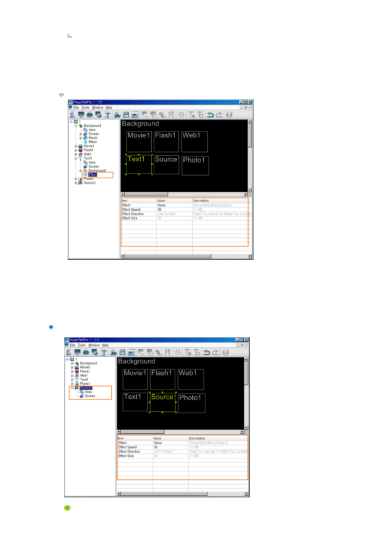Viewport: 392px width, 555px height.
Task: Click the open folder toolbar icon in Source-selected window
Action: point(113,353)
